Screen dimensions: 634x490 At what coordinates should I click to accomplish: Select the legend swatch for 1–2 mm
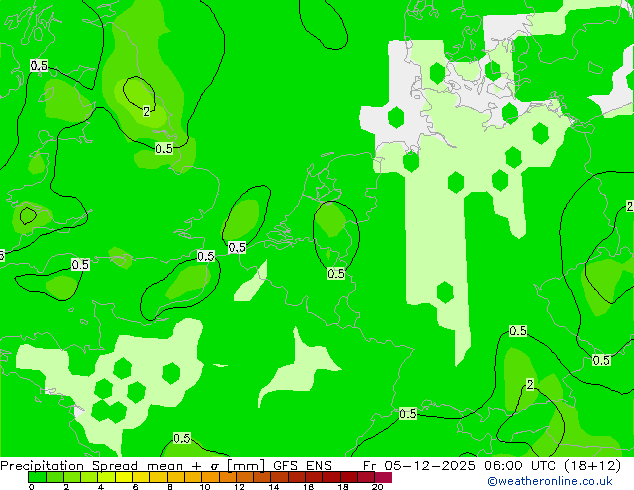pos(55,477)
